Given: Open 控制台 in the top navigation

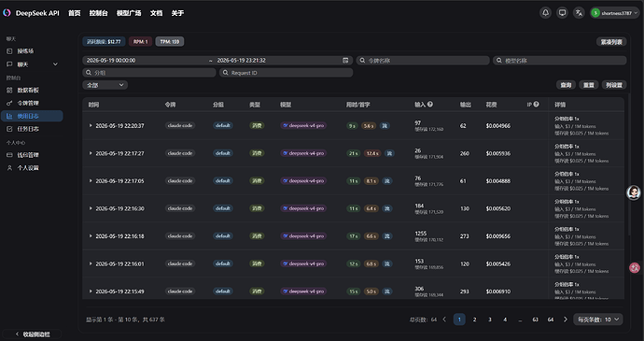Looking at the screenshot, I should [99, 13].
